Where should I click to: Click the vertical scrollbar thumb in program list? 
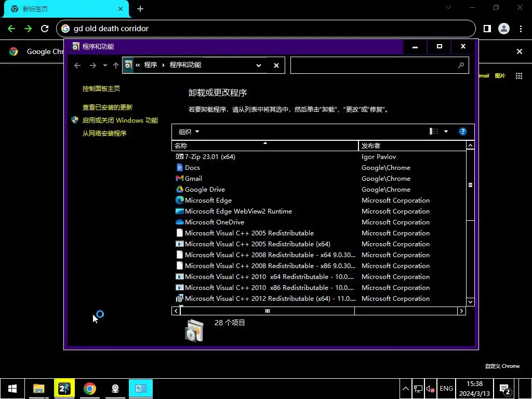pos(470,185)
